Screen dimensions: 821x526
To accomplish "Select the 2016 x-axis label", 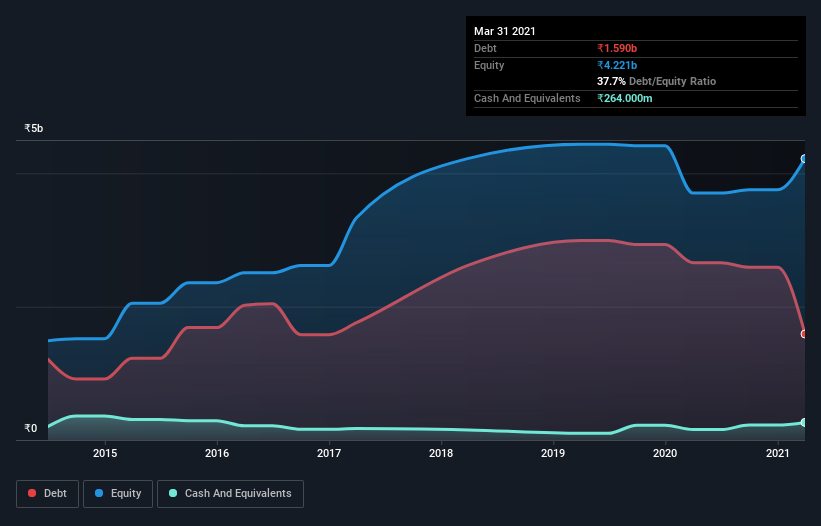I will pos(217,453).
